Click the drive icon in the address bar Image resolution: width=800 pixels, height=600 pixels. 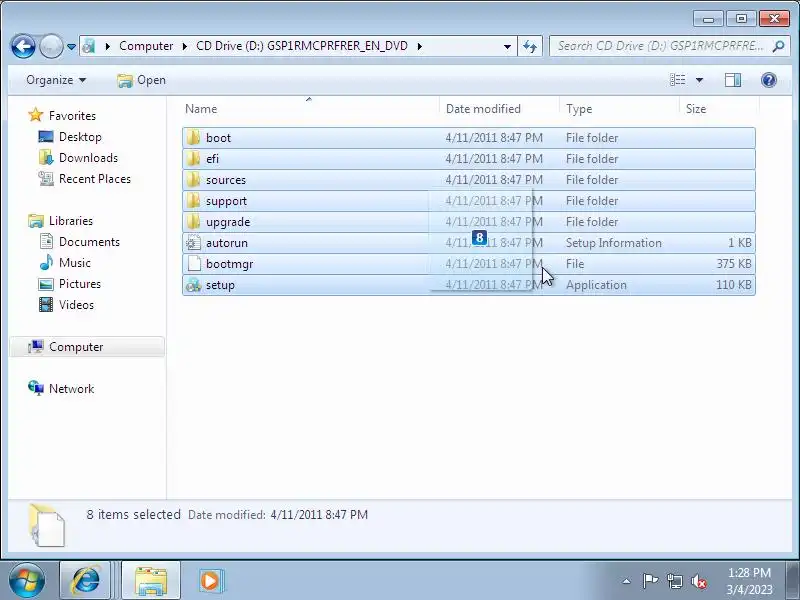point(89,46)
